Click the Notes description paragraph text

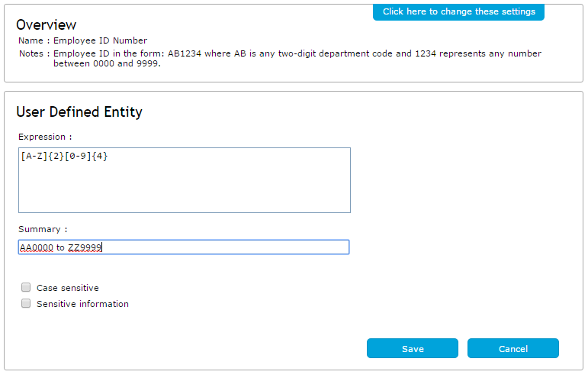(x=297, y=54)
